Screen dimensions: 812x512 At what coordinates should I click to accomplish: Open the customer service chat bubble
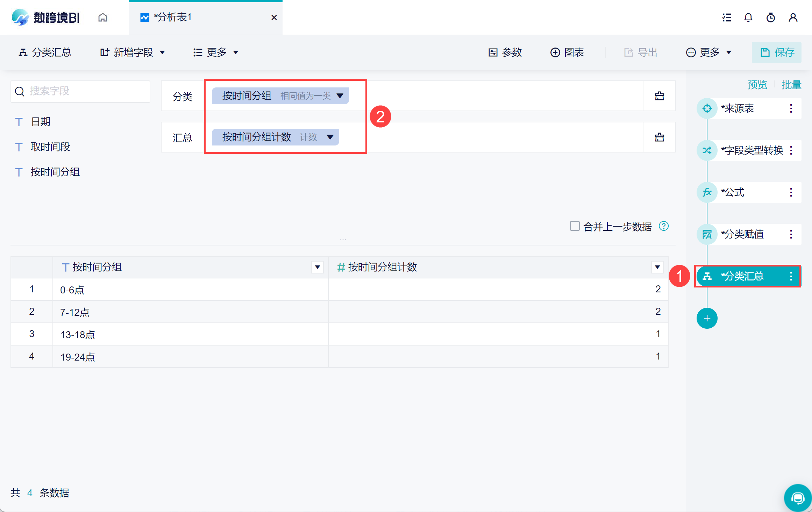[798, 498]
